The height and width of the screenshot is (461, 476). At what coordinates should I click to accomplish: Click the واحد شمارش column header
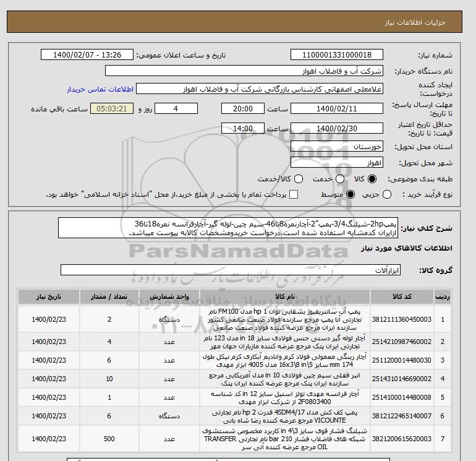[169, 296]
